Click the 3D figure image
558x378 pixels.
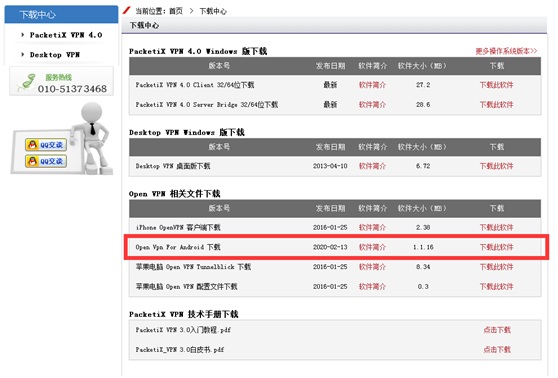[x=91, y=138]
